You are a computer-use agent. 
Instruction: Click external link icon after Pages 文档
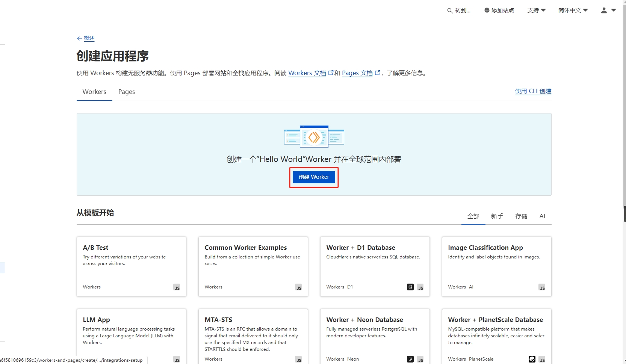(x=377, y=73)
